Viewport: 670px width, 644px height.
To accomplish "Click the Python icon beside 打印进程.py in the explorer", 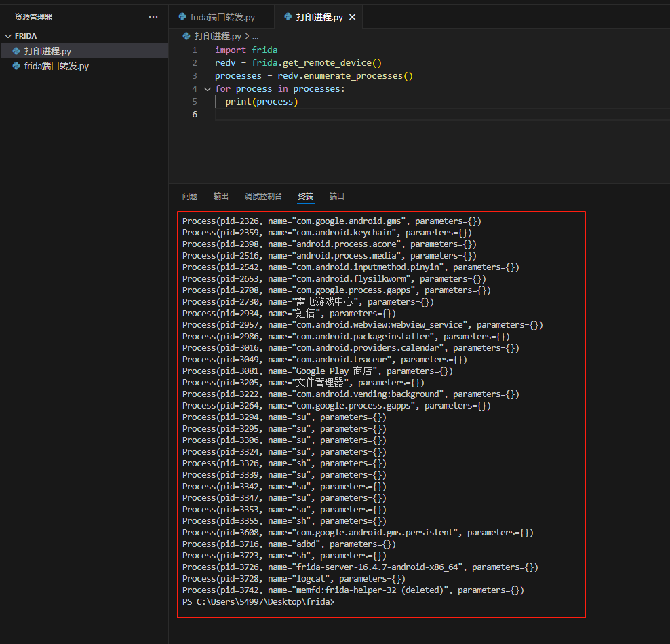I will point(16,51).
